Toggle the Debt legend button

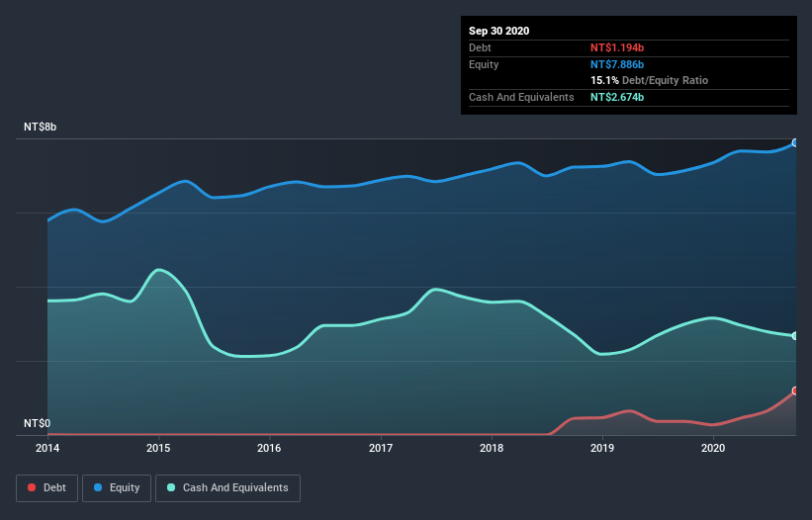(47, 488)
